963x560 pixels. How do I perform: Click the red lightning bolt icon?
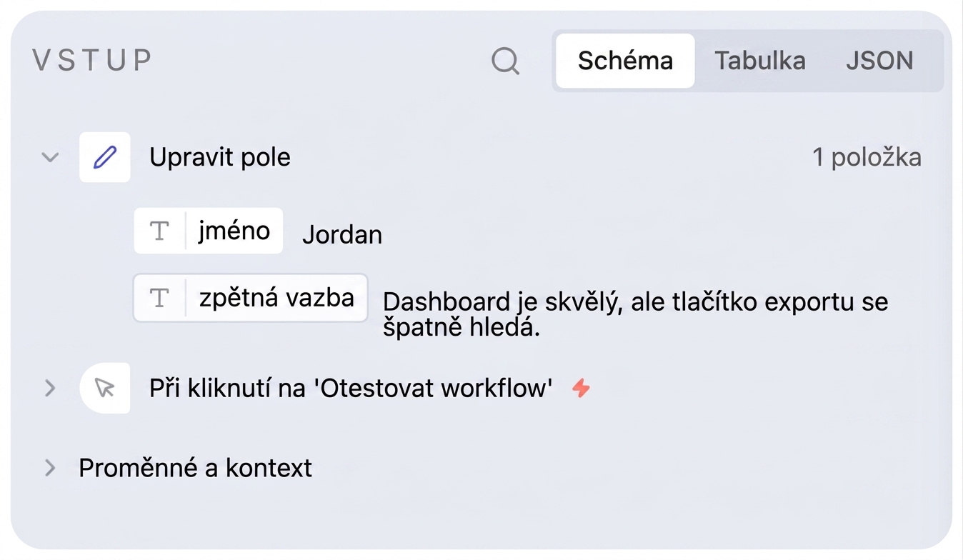click(582, 388)
